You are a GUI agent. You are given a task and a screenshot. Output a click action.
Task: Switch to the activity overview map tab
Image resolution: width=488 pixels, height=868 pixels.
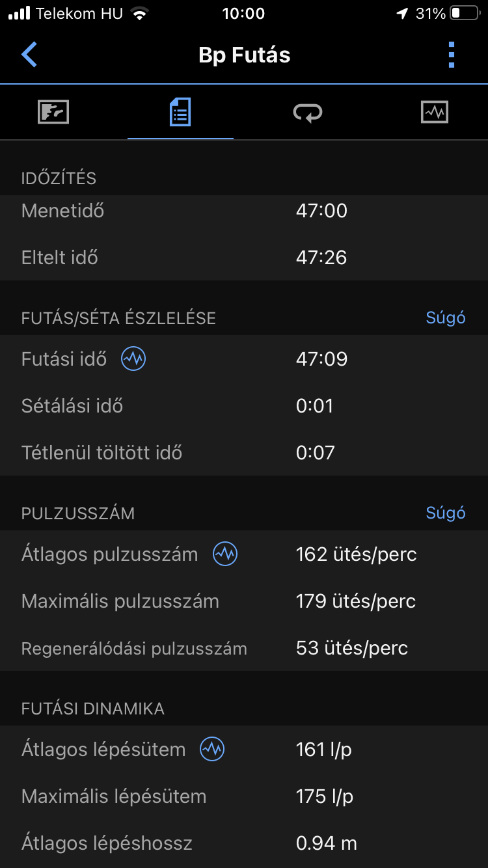point(53,113)
